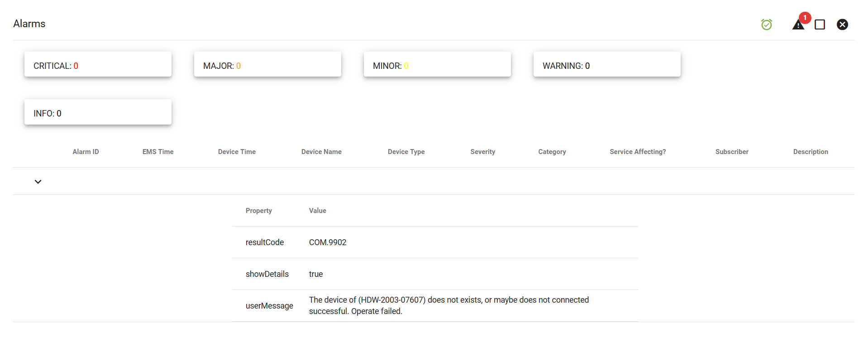This screenshot has width=868, height=343.
Task: Click the Alarms panel title
Action: (29, 24)
